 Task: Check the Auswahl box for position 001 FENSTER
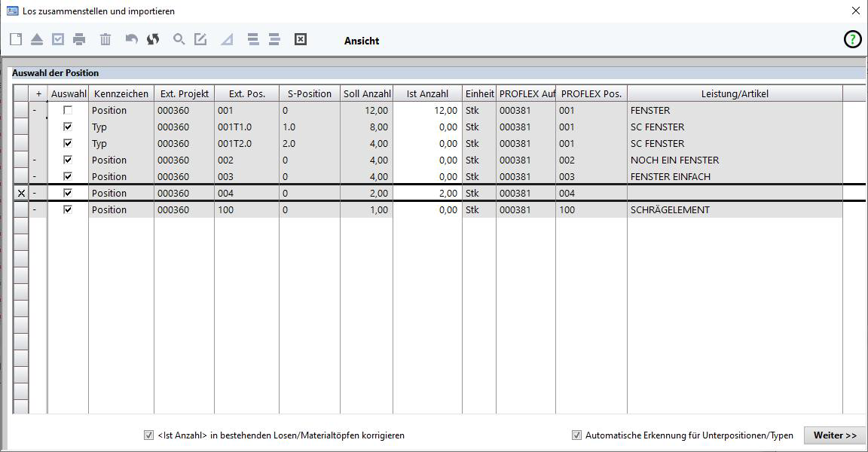pyautogui.click(x=68, y=111)
